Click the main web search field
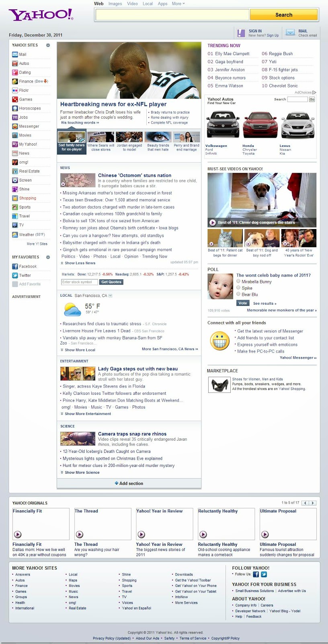328x644 pixels. pyautogui.click(x=172, y=14)
